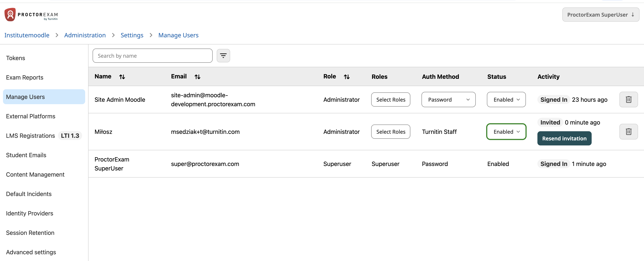Delete the Miłosz user row

click(629, 132)
